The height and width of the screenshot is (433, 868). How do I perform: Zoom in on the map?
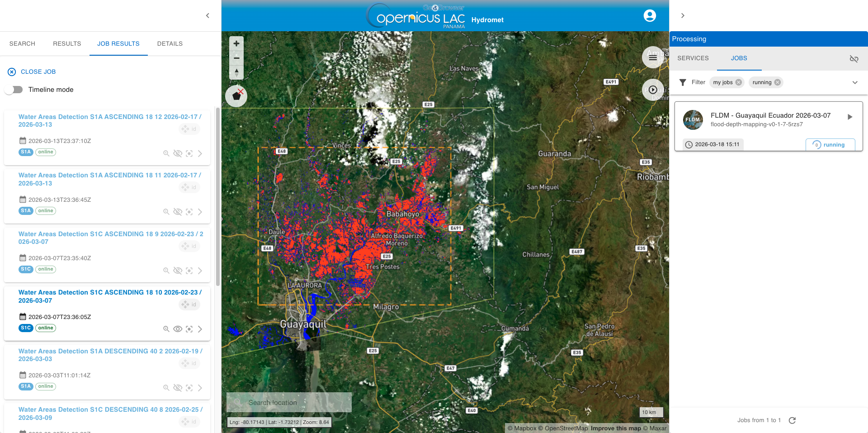pyautogui.click(x=236, y=44)
